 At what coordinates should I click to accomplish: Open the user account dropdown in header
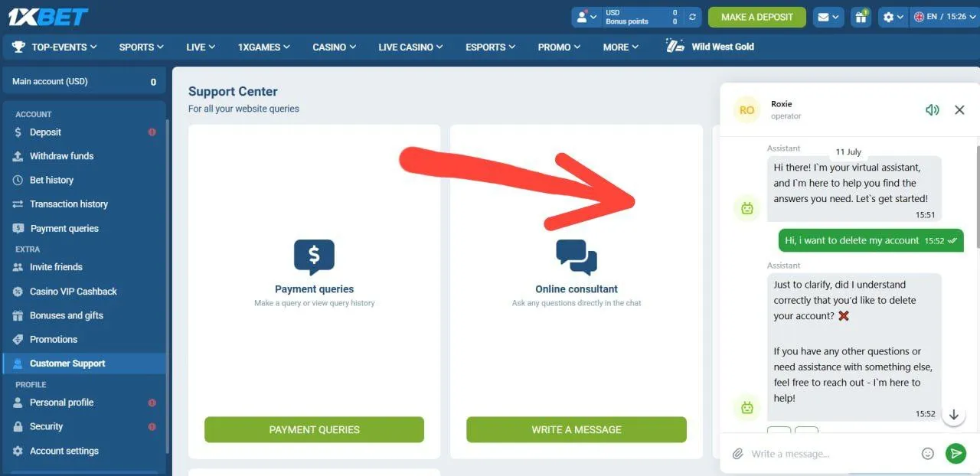tap(587, 17)
